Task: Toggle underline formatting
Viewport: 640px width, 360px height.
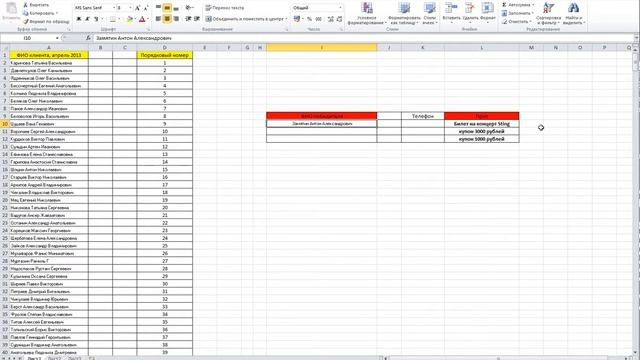Action: (96, 19)
